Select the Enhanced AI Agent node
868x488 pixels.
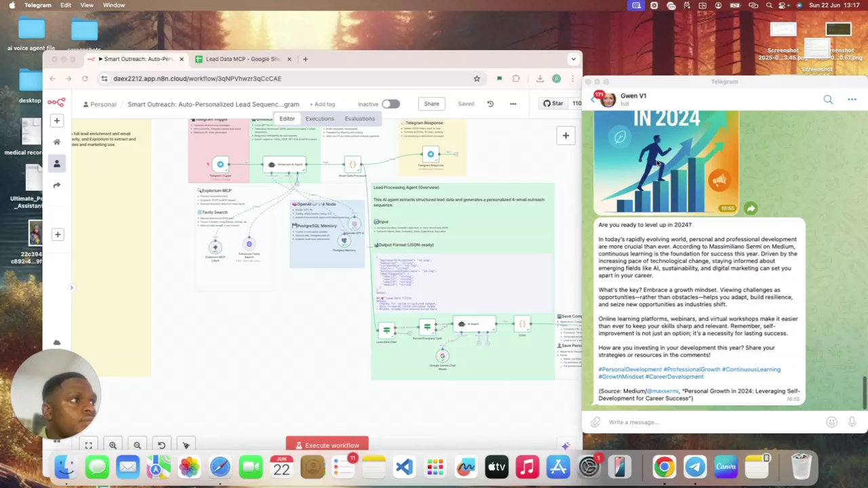tap(285, 164)
